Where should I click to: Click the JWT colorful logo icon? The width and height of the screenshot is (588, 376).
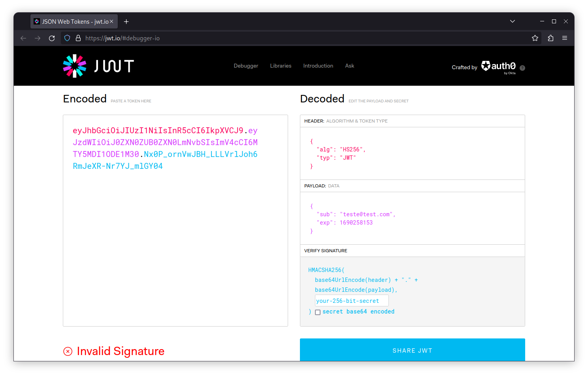[74, 66]
